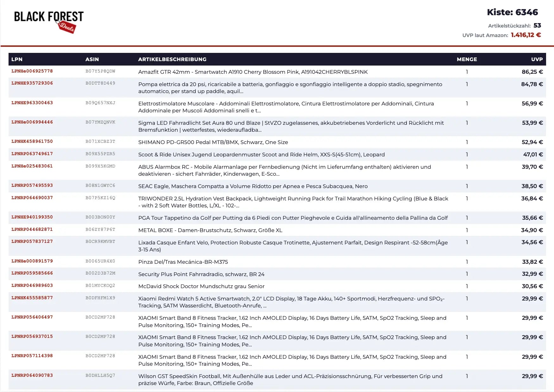Open LPN link LPNRP063749617
The image size is (554, 392).
pos(32,154)
